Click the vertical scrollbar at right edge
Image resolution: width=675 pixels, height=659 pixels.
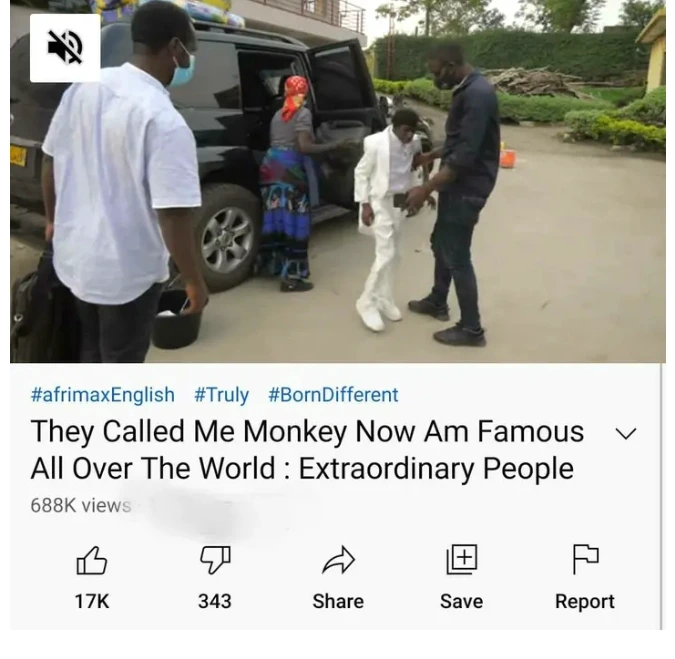pyautogui.click(x=662, y=496)
